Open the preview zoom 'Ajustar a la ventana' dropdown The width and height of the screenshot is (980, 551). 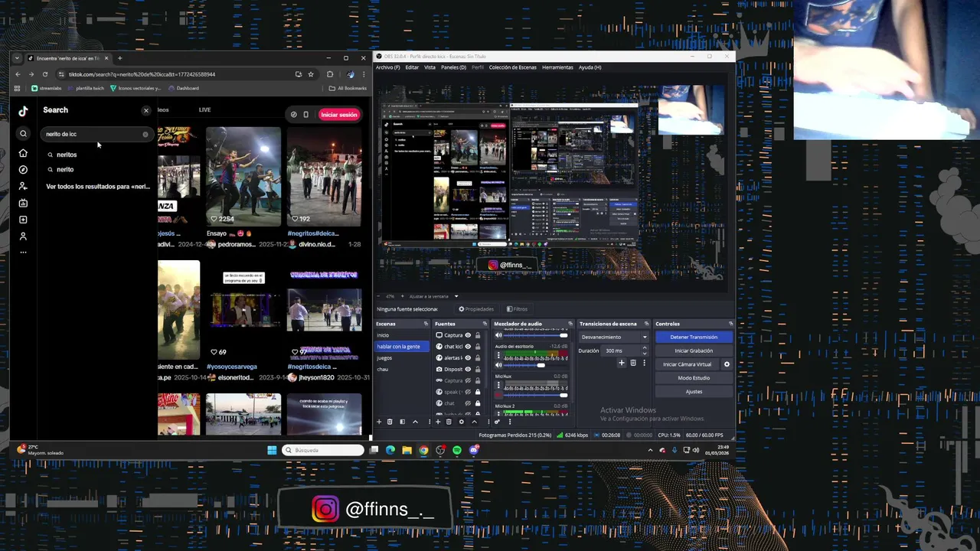(433, 296)
